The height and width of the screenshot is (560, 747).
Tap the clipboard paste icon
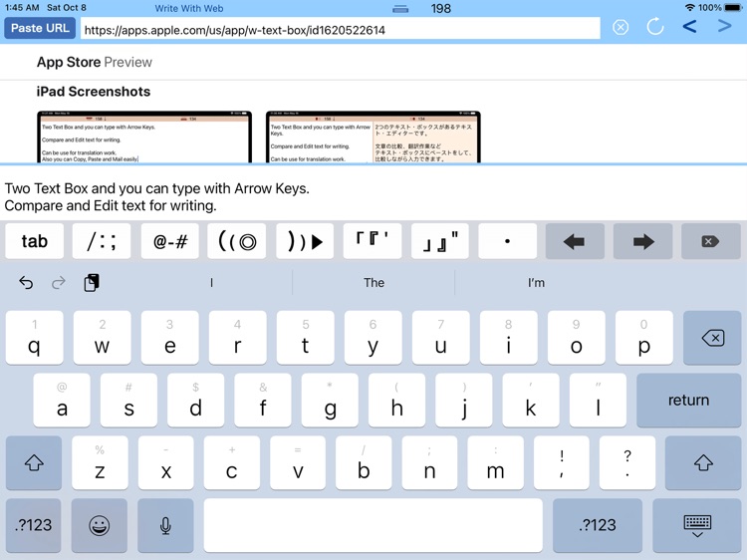[x=92, y=283]
